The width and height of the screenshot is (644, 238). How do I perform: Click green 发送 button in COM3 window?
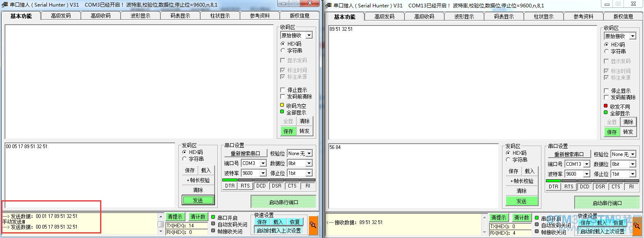click(198, 200)
